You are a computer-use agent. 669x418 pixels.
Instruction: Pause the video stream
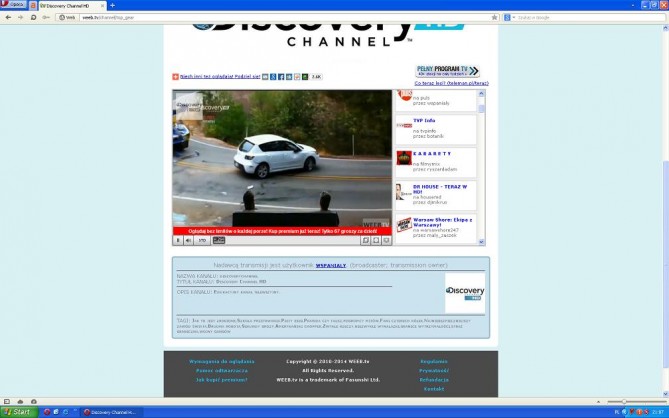click(x=178, y=241)
